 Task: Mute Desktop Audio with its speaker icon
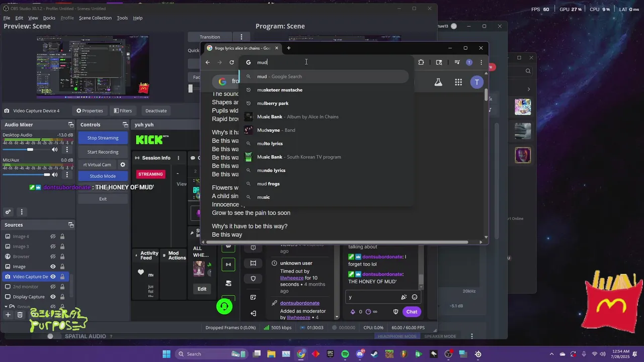click(55, 149)
